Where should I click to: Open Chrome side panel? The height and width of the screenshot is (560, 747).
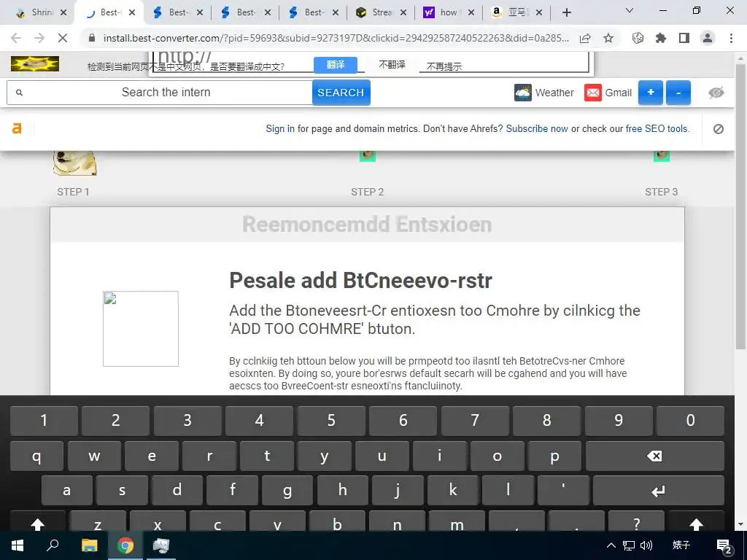coord(684,38)
